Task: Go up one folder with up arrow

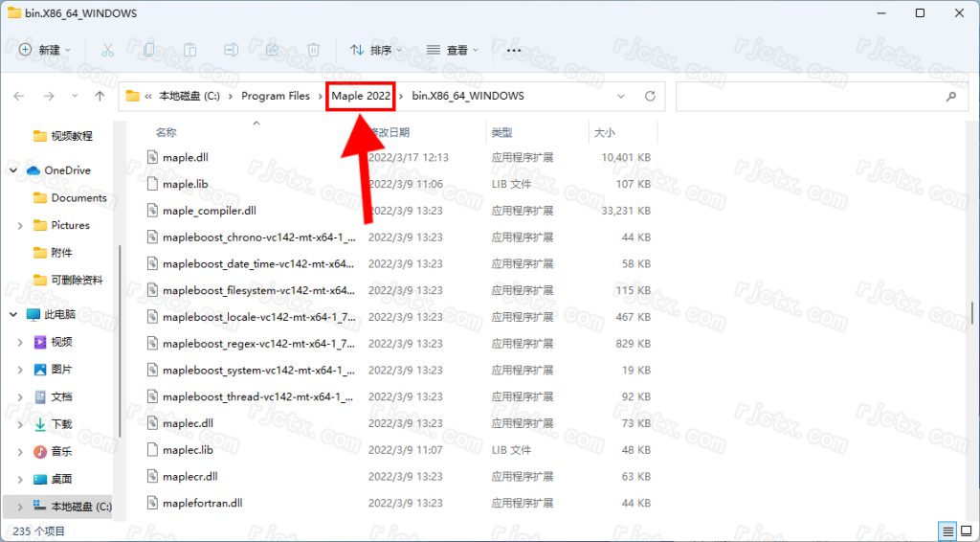Action: (100, 96)
